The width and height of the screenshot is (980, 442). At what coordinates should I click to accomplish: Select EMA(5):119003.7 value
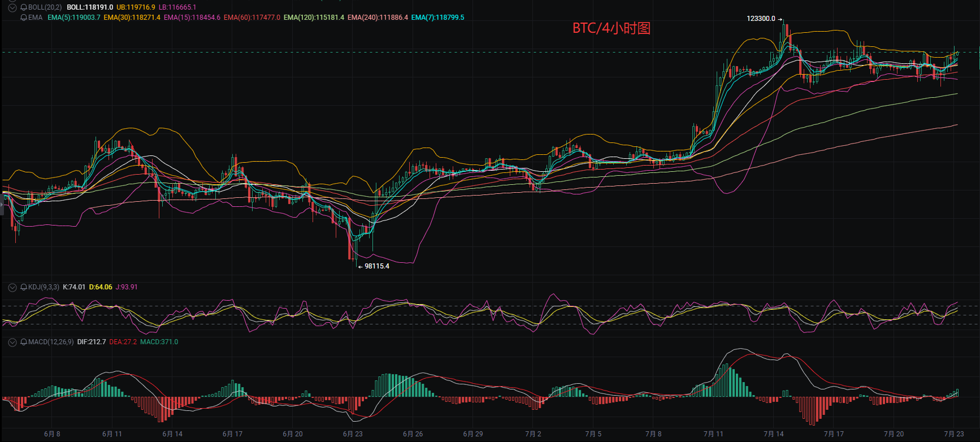pyautogui.click(x=74, y=18)
